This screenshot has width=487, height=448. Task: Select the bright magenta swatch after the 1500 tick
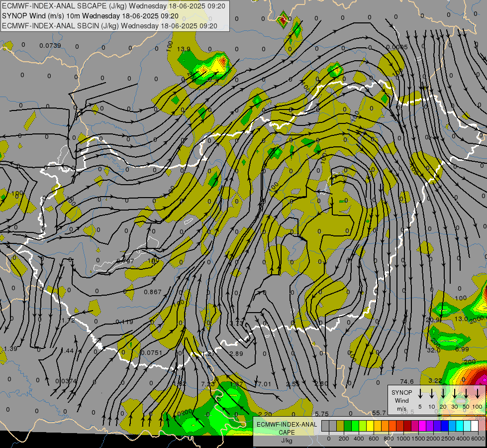[422, 426]
